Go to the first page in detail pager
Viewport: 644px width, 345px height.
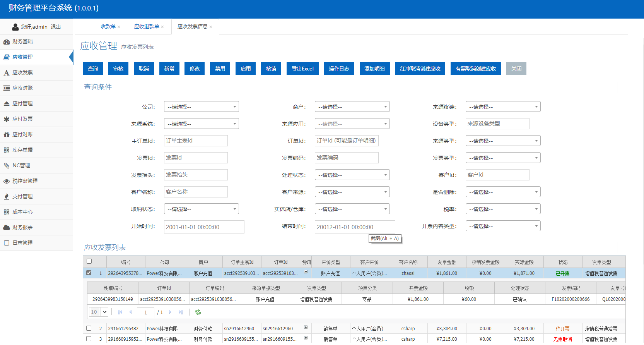pos(120,312)
